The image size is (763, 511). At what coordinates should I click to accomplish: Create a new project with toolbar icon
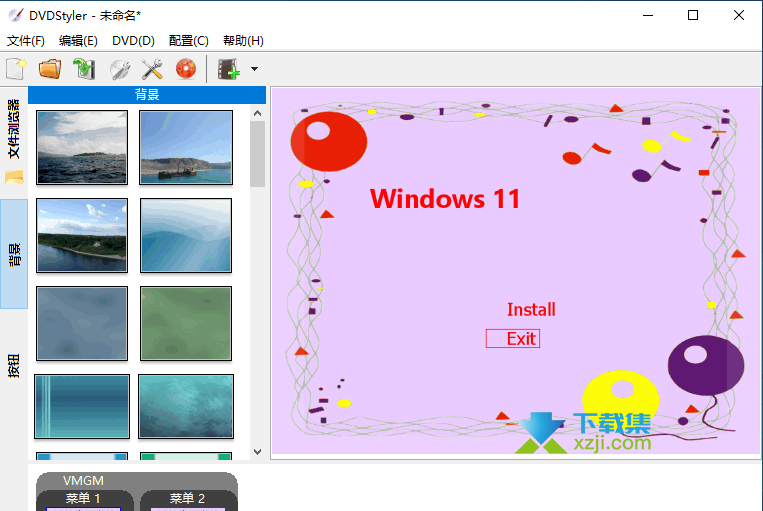pyautogui.click(x=16, y=69)
